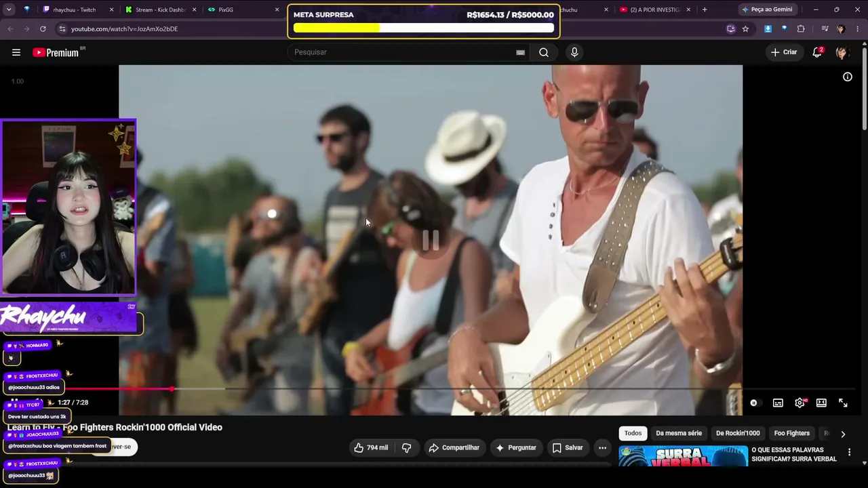This screenshot has width=868, height=488.
Task: Click the blue download extension icon
Action: pyautogui.click(x=768, y=29)
